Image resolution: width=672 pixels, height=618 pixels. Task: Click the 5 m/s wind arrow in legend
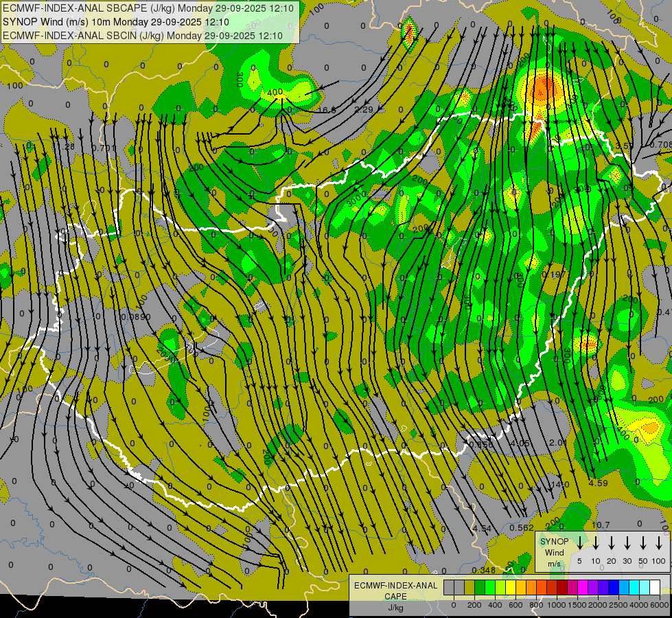580,543
